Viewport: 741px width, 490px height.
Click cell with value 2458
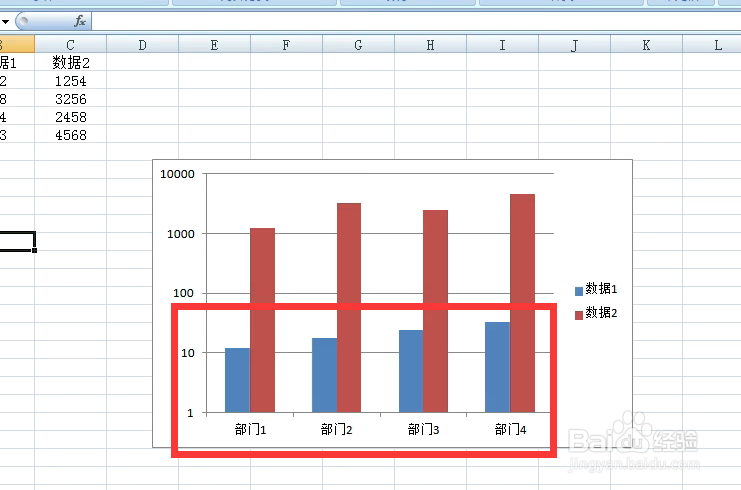coord(71,117)
